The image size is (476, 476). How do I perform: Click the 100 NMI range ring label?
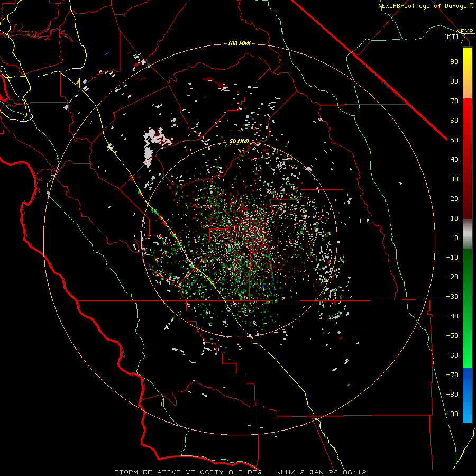(x=239, y=43)
